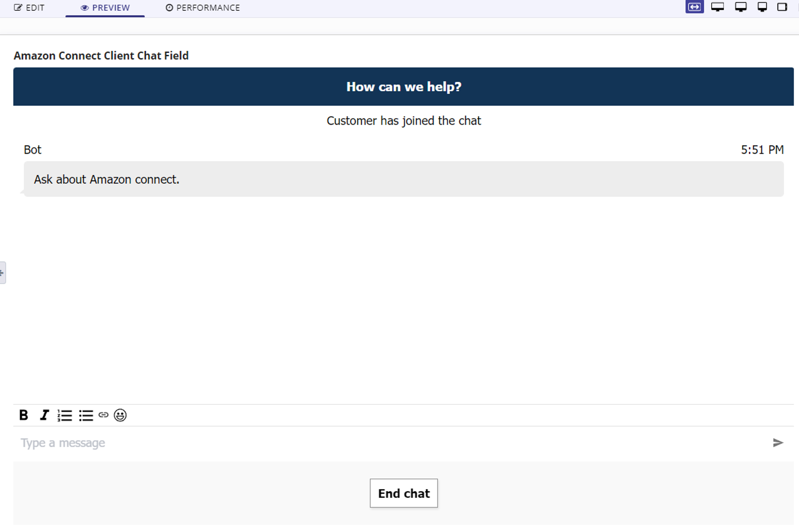799x532 pixels.
Task: Select the tablet preview size
Action: pyautogui.click(x=782, y=7)
